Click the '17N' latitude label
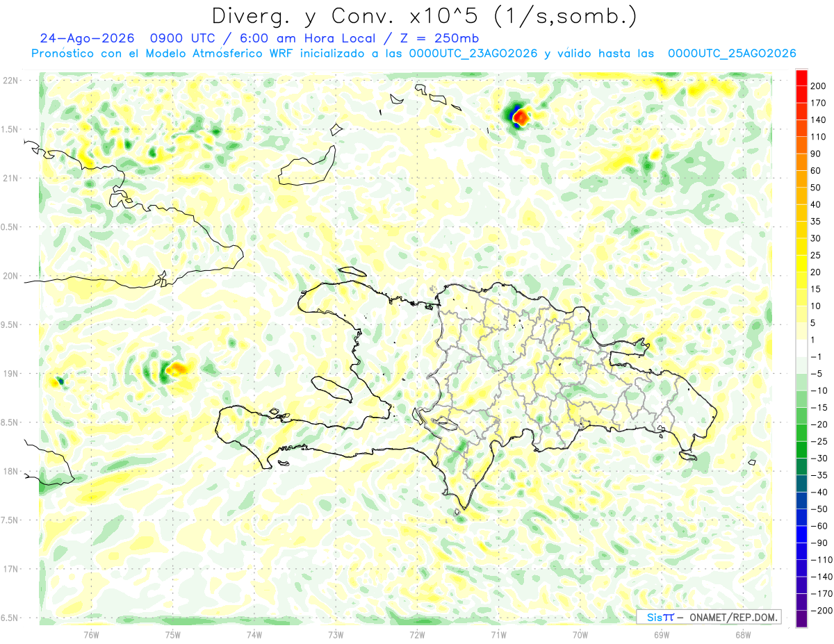This screenshot has width=834, height=644. 10,569
